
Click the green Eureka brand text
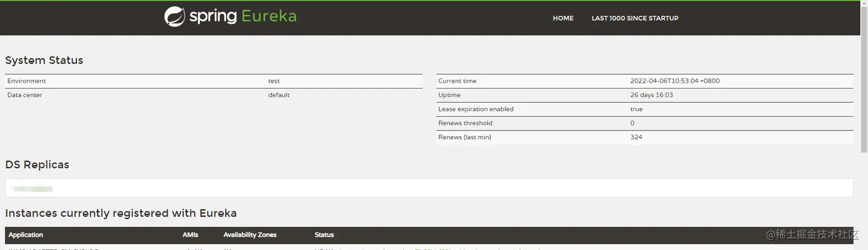[x=269, y=16]
